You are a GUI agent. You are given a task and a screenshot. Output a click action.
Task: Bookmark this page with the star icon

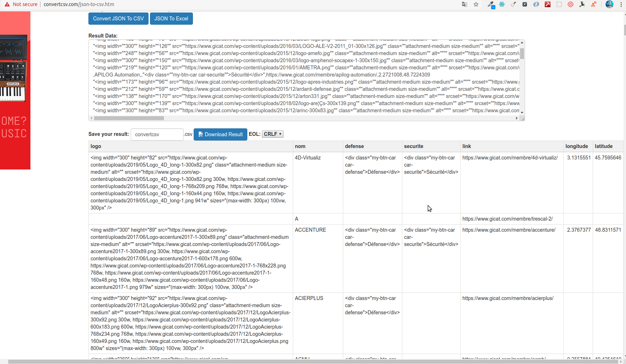[476, 5]
